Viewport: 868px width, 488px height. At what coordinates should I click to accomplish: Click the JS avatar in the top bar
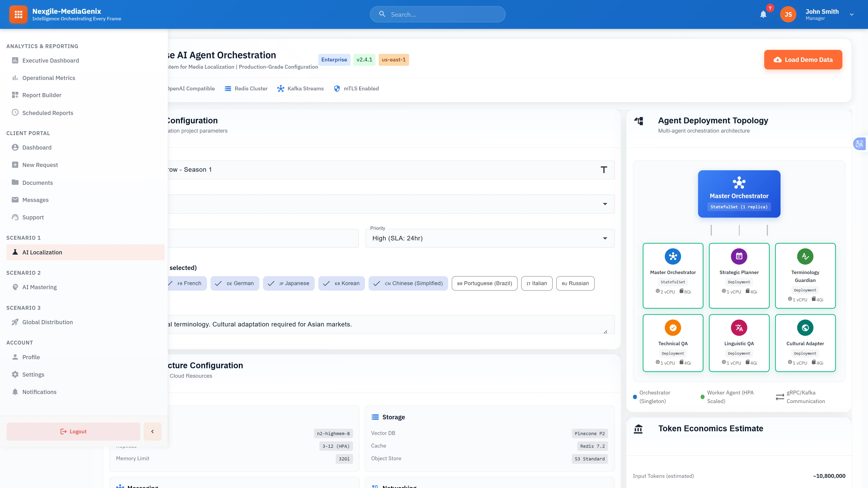pos(788,14)
